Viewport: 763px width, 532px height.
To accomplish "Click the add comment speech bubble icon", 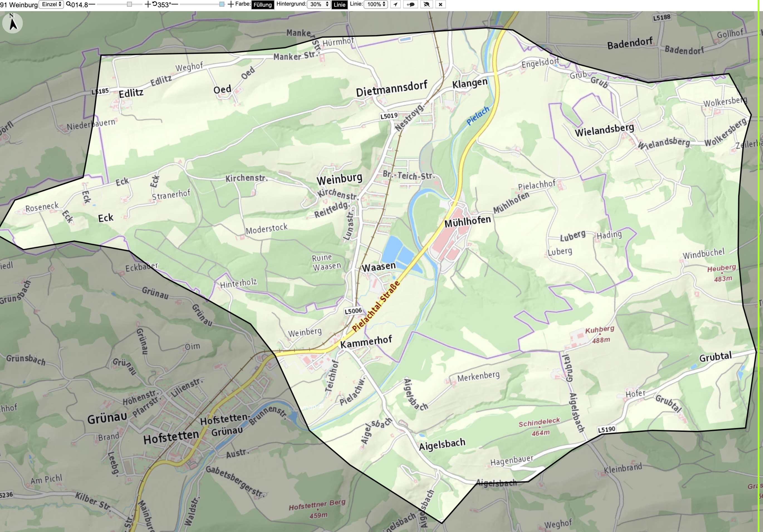I will coord(410,4).
